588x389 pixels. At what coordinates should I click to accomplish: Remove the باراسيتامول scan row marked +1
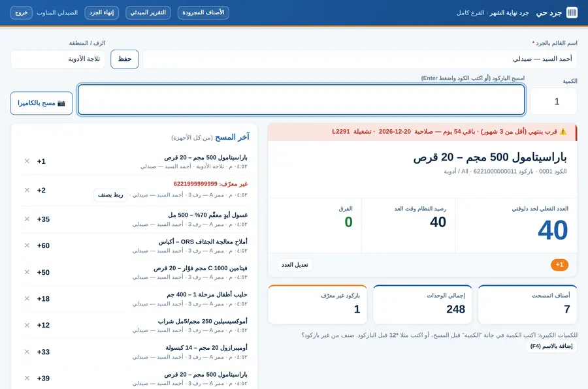pos(27,161)
